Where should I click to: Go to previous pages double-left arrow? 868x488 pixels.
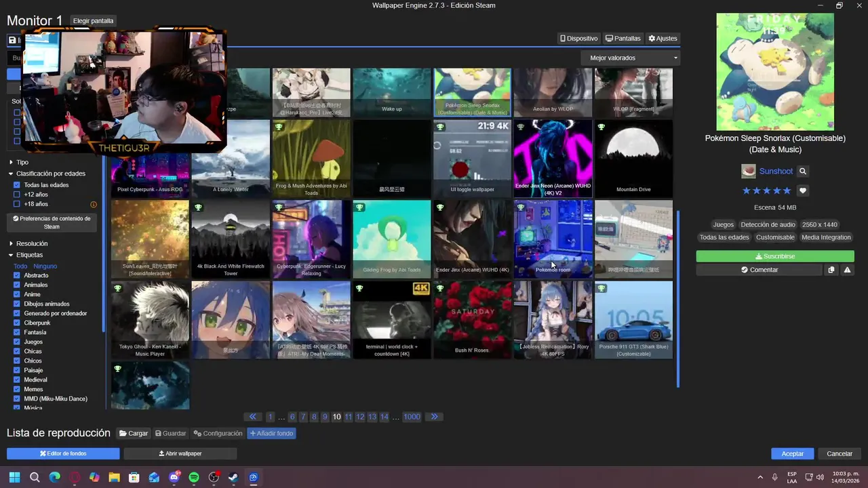point(253,417)
